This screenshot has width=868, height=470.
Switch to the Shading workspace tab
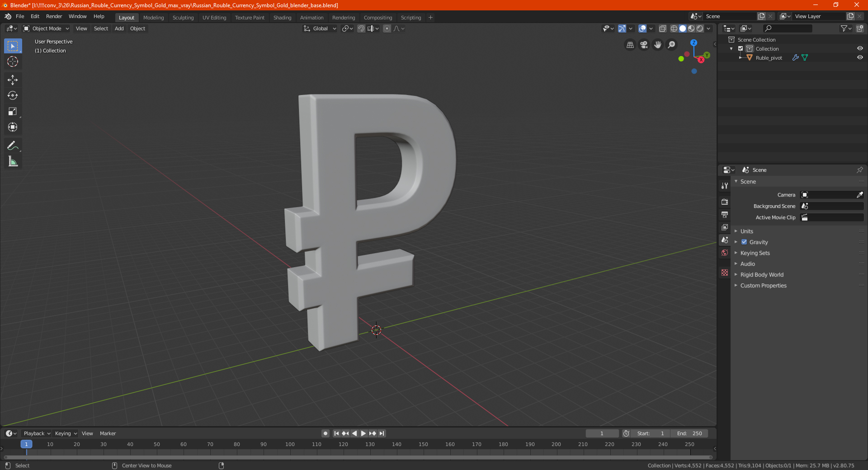(282, 18)
